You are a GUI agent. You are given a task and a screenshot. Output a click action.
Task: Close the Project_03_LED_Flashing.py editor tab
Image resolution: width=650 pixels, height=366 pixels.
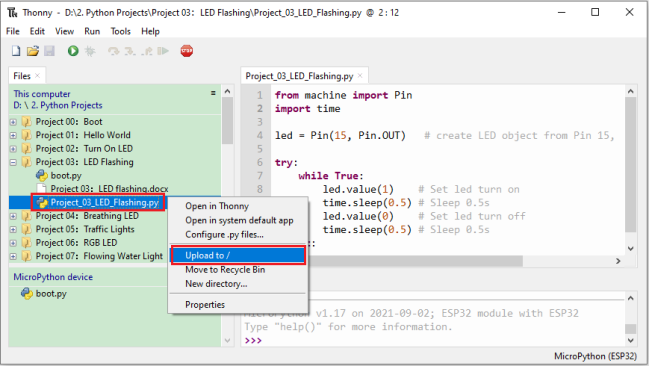pyautogui.click(x=360, y=76)
